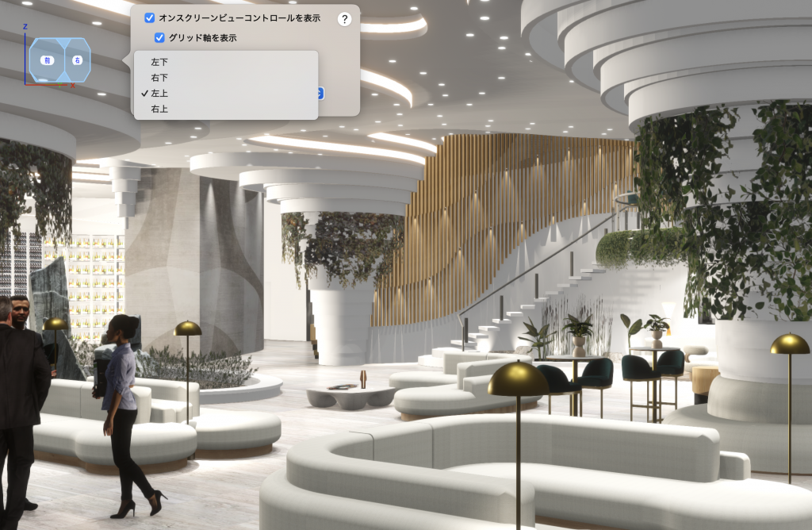Click the red X axis label
812x530 pixels.
click(x=73, y=85)
